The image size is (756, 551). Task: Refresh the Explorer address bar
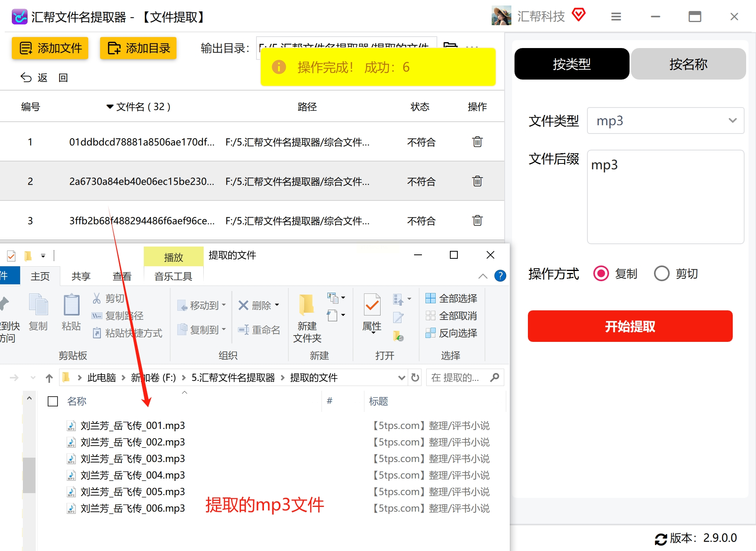point(415,378)
